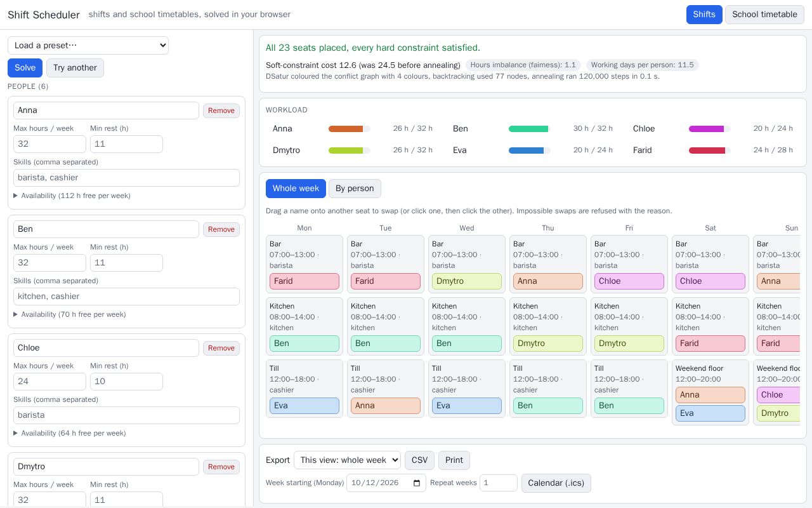Select Chloe in Saturday's Bar shift
Screen dimensions: 812x508
pos(710,281)
